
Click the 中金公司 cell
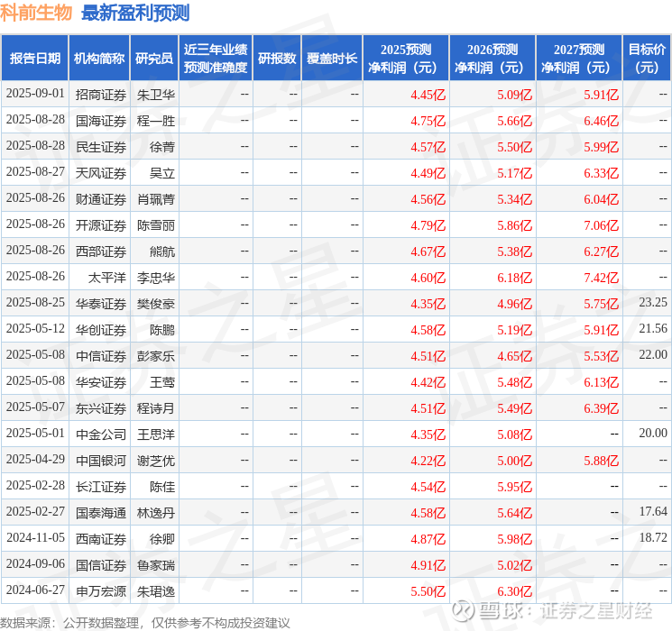[x=101, y=434]
